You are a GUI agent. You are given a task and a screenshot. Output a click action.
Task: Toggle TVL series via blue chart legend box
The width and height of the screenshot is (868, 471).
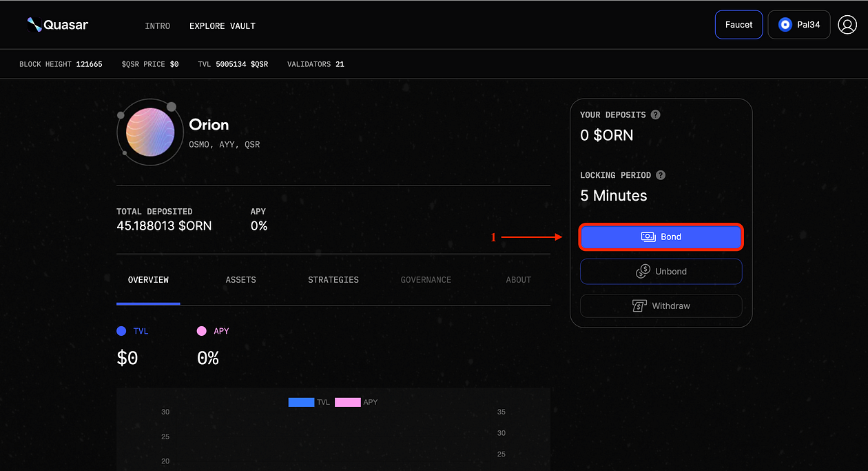(x=301, y=402)
